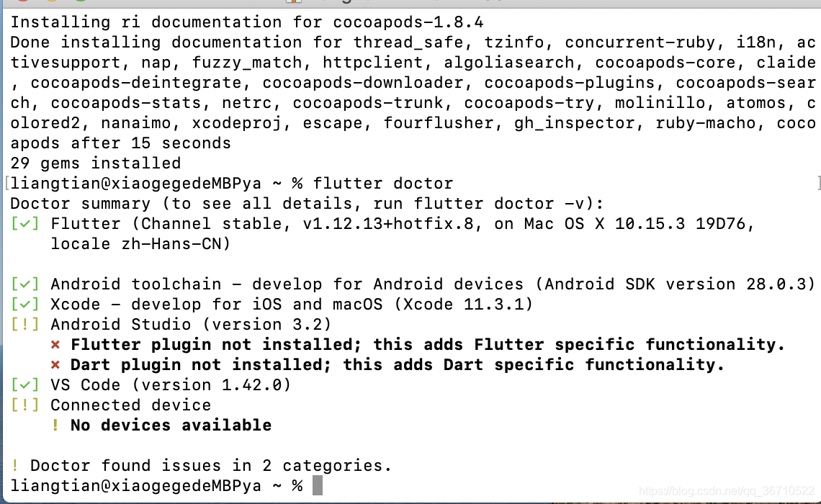Click the yellow warning mark beside Android Studio
Image resolution: width=821 pixels, height=504 pixels.
click(24, 325)
